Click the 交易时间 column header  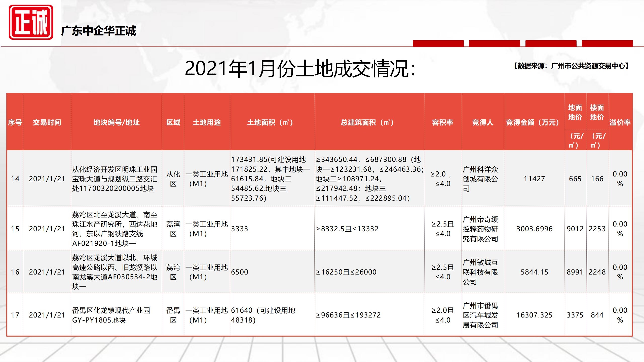click(47, 122)
